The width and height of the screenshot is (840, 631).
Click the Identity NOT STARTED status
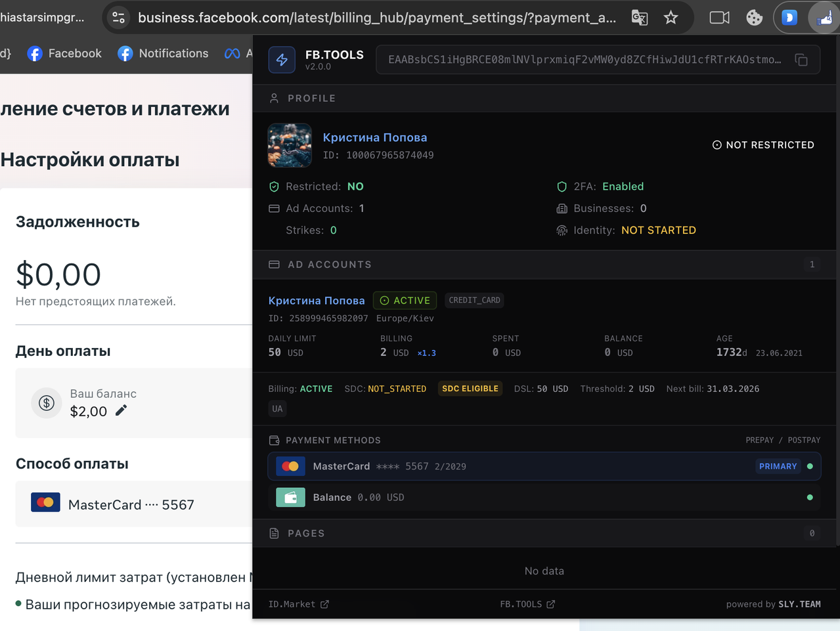point(658,230)
